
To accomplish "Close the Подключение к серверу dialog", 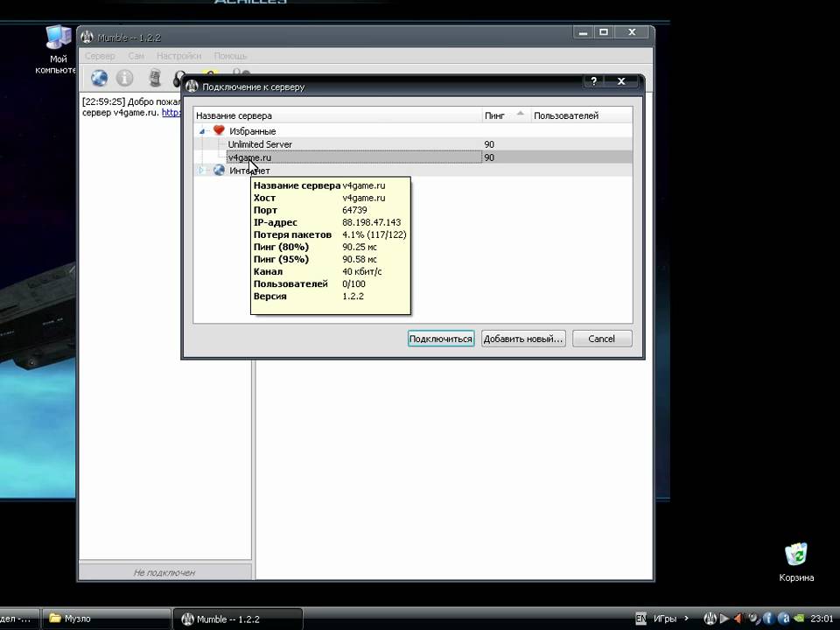I will point(621,81).
